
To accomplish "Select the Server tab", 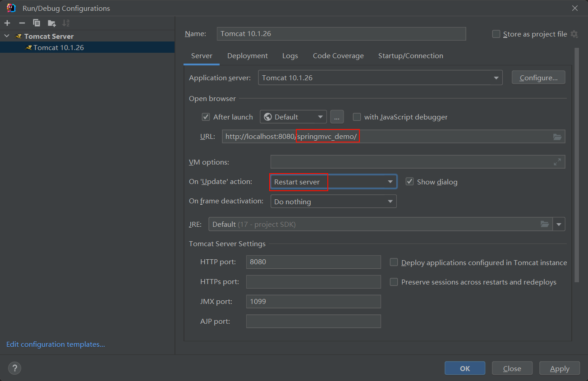I will (x=202, y=56).
